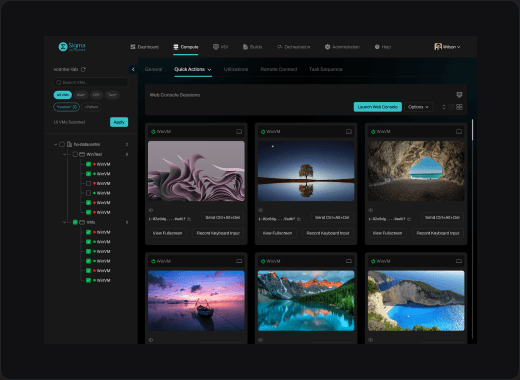Click power status icon on pink waves card

click(x=153, y=132)
